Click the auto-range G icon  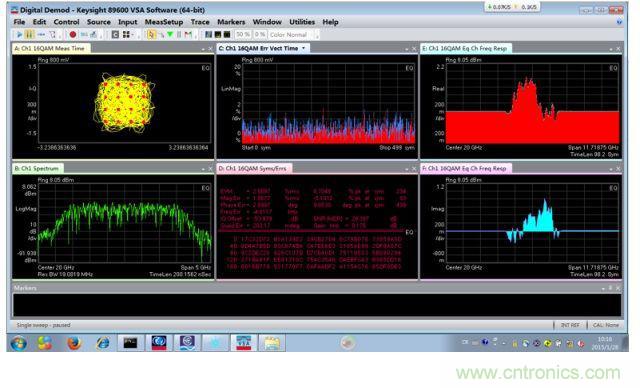click(116, 35)
